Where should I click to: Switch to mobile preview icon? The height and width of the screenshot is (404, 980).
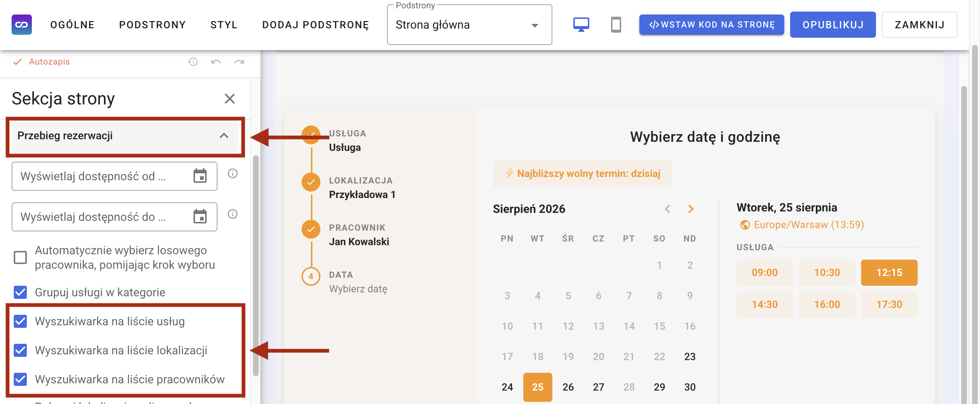[616, 25]
